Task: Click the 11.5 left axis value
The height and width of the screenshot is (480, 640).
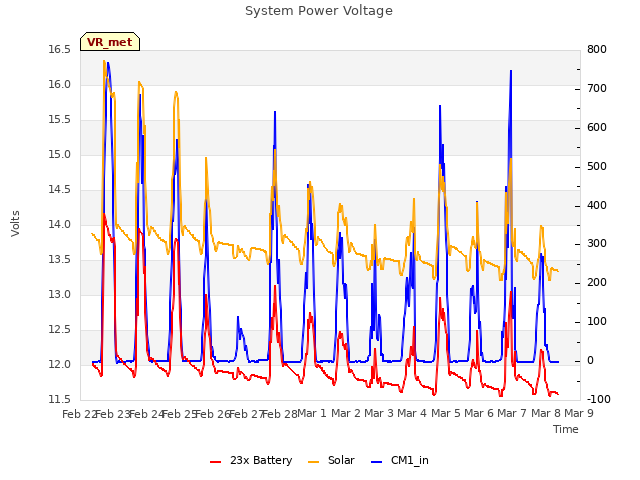Action: (60, 399)
